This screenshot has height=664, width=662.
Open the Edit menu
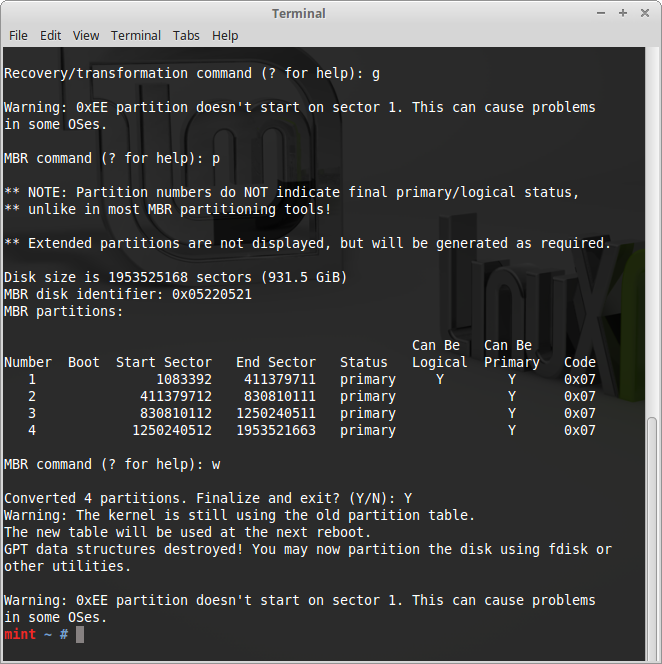(x=50, y=36)
